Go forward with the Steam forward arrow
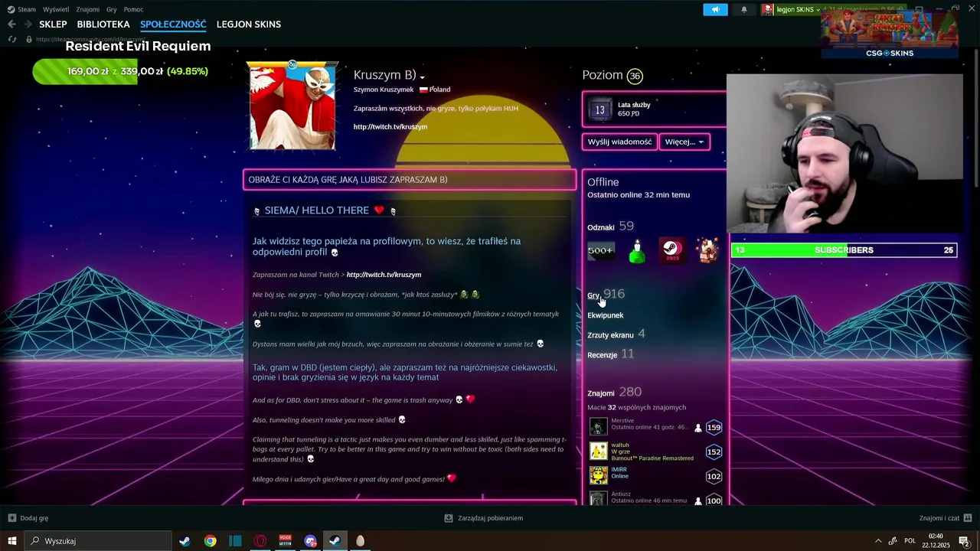The image size is (980, 551). tap(28, 24)
